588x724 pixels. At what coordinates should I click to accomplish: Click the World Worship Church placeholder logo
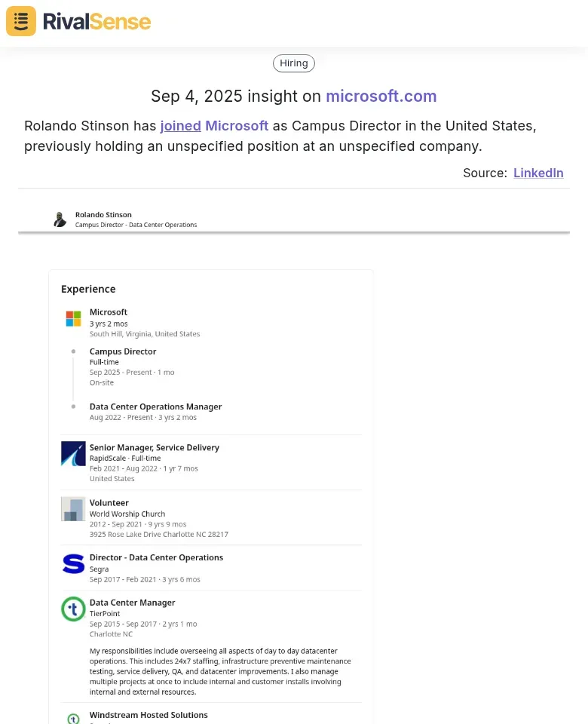click(73, 509)
